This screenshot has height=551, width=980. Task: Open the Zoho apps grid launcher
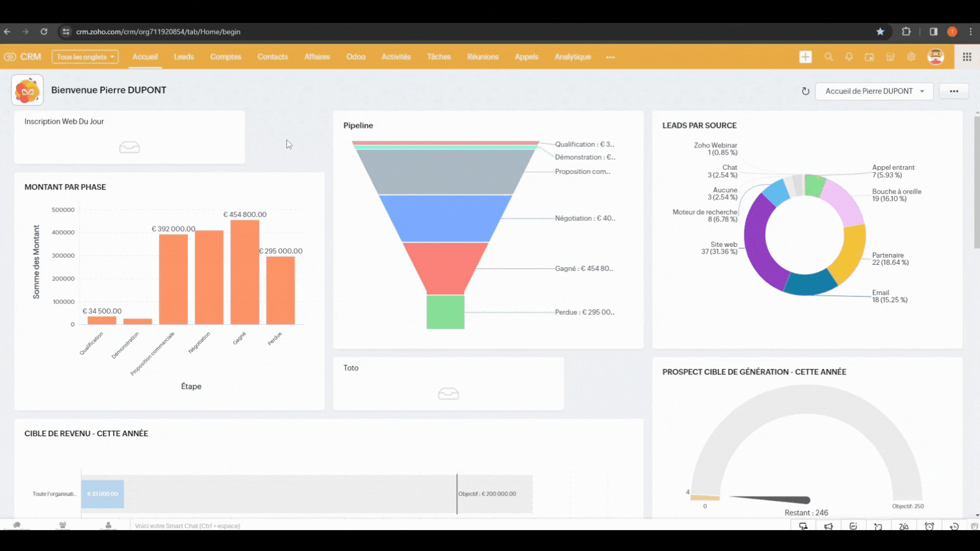click(x=967, y=57)
